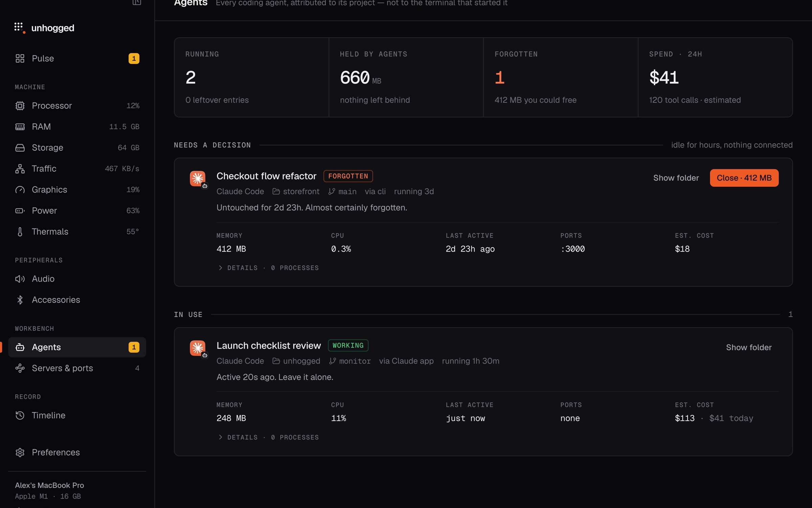Click the monitor branch label
812x508 pixels.
[350, 361]
